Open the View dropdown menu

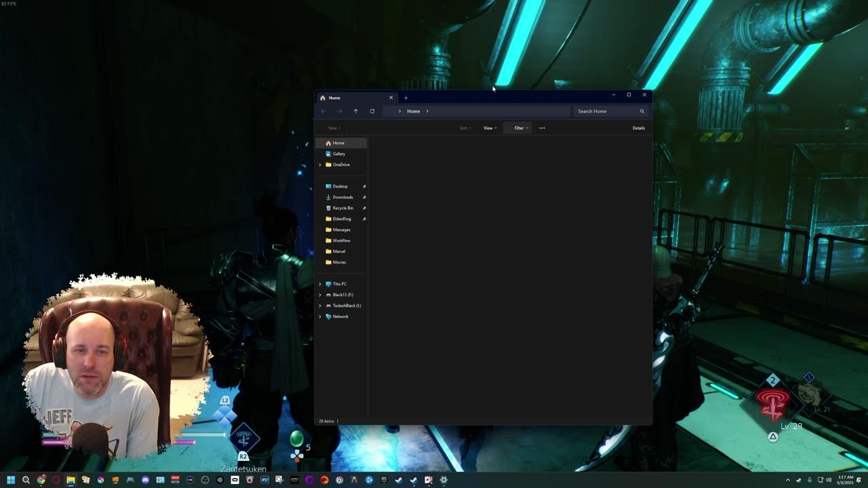pos(490,128)
